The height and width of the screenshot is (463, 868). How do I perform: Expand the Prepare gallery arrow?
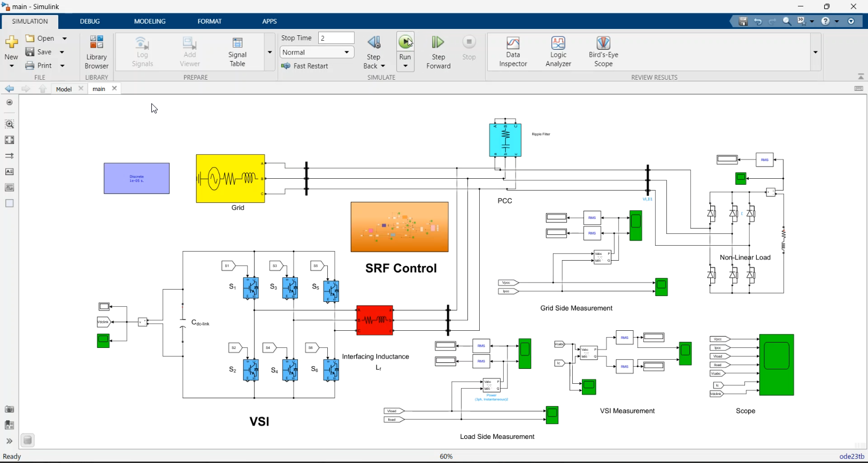[x=270, y=52]
